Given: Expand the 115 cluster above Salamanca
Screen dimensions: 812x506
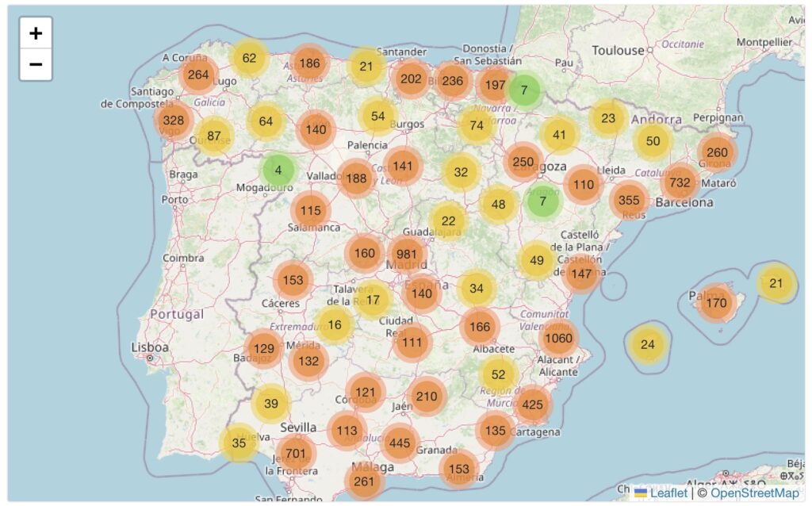Looking at the screenshot, I should point(311,210).
